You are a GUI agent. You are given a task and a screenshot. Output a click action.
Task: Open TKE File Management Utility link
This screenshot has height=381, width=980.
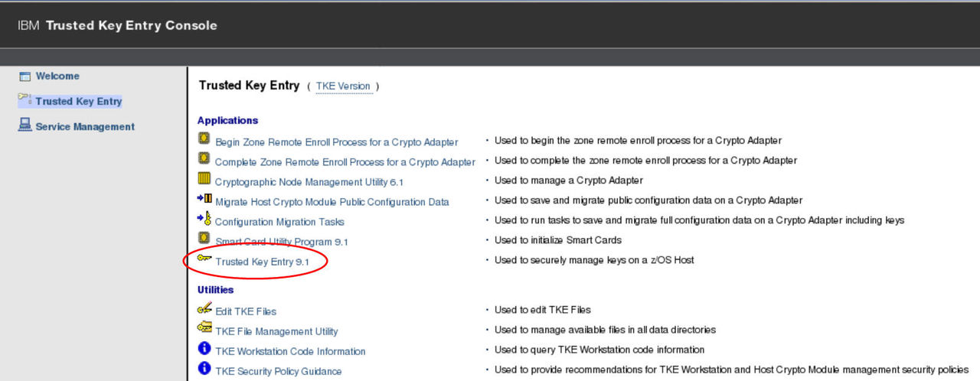click(276, 331)
